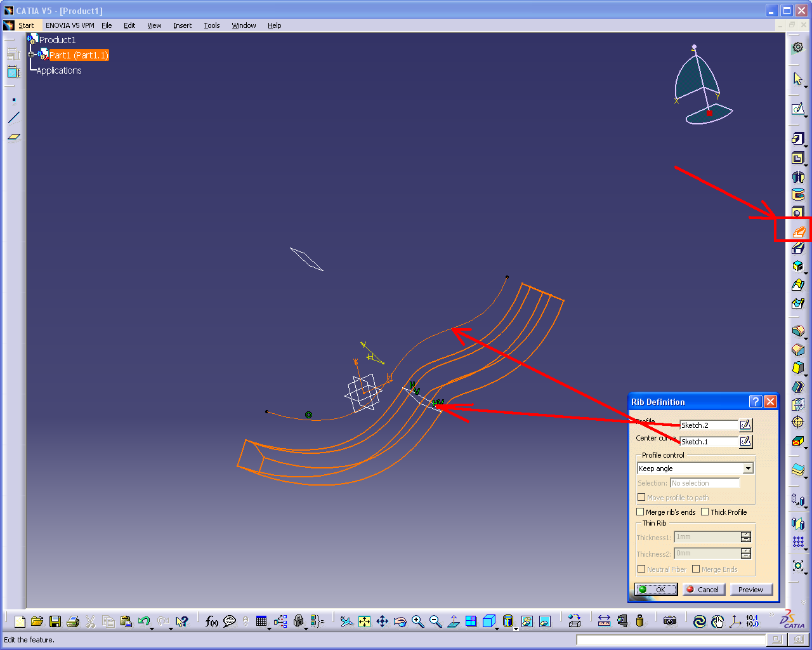Click the Point tool icon
The image size is (812, 650).
13,100
